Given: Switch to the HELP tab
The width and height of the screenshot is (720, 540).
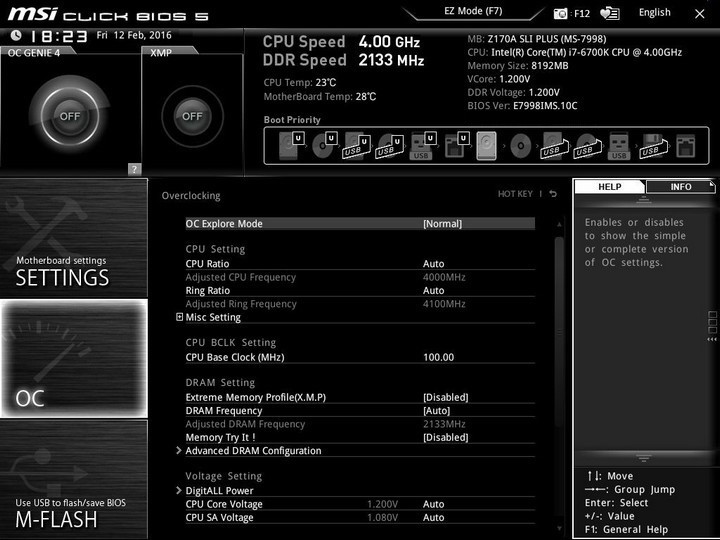Looking at the screenshot, I should point(609,187).
